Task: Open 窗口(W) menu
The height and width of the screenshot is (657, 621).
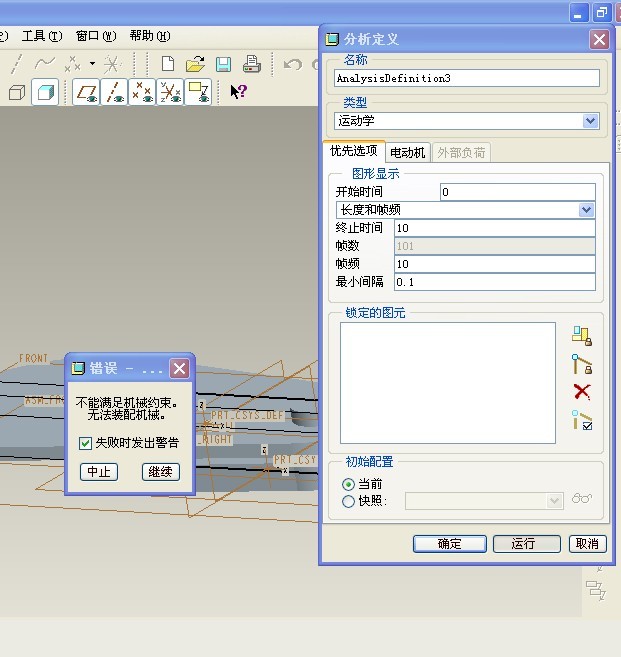Action: (x=96, y=36)
